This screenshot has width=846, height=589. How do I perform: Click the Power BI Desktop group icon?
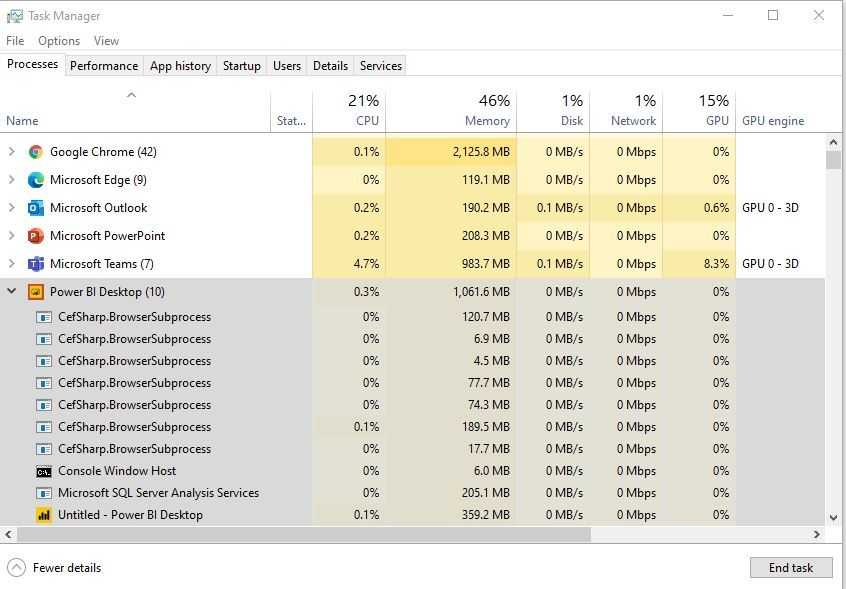(x=36, y=292)
